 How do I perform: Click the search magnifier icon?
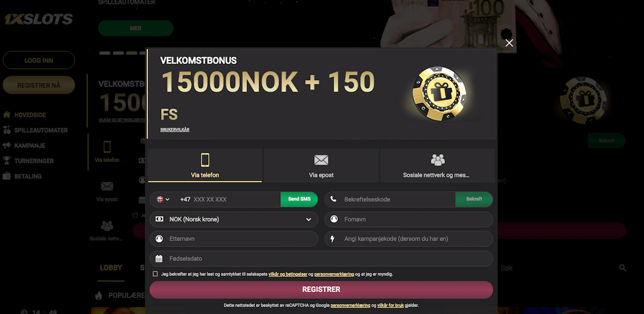[623, 268]
